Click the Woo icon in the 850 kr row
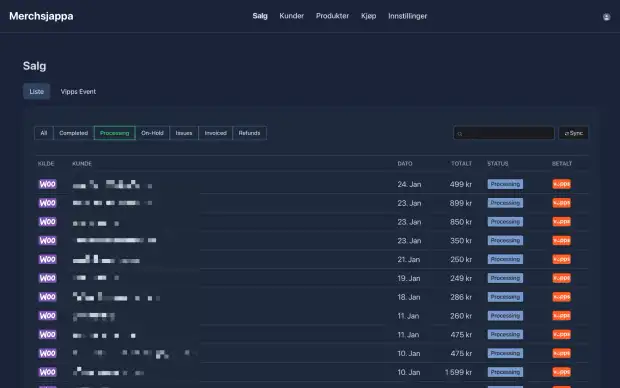The width and height of the screenshot is (620, 388). (47, 221)
